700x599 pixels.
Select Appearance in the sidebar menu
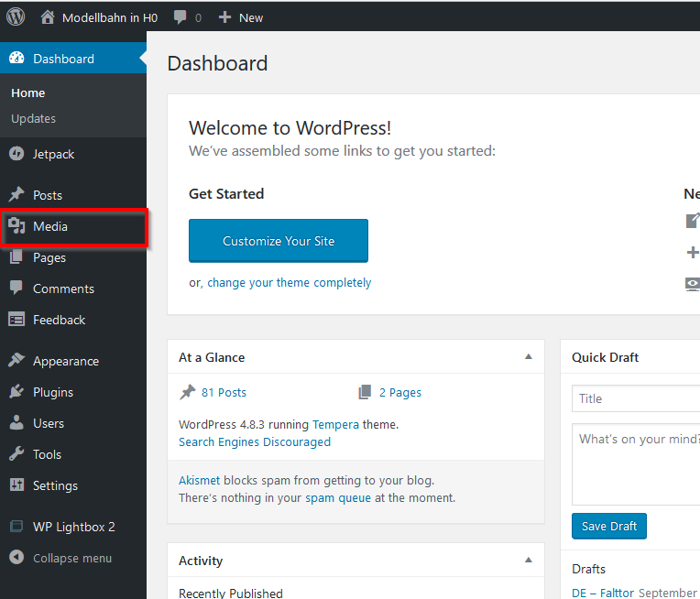point(66,361)
